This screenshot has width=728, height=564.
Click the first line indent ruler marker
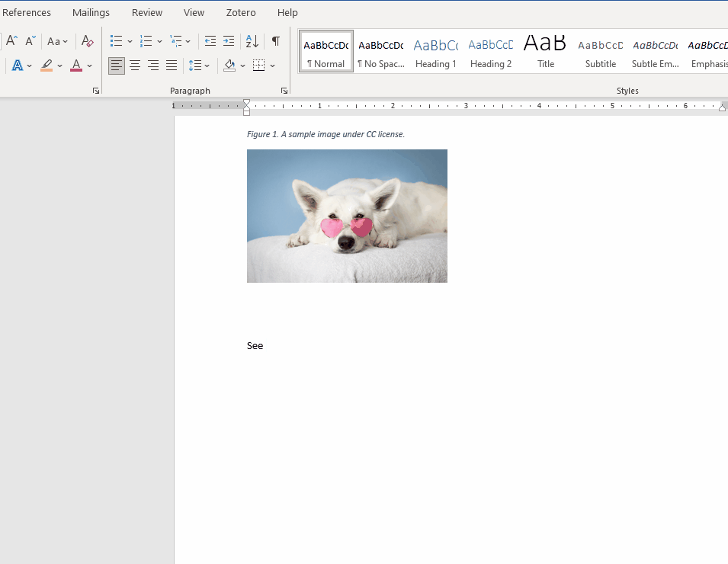pos(246,103)
